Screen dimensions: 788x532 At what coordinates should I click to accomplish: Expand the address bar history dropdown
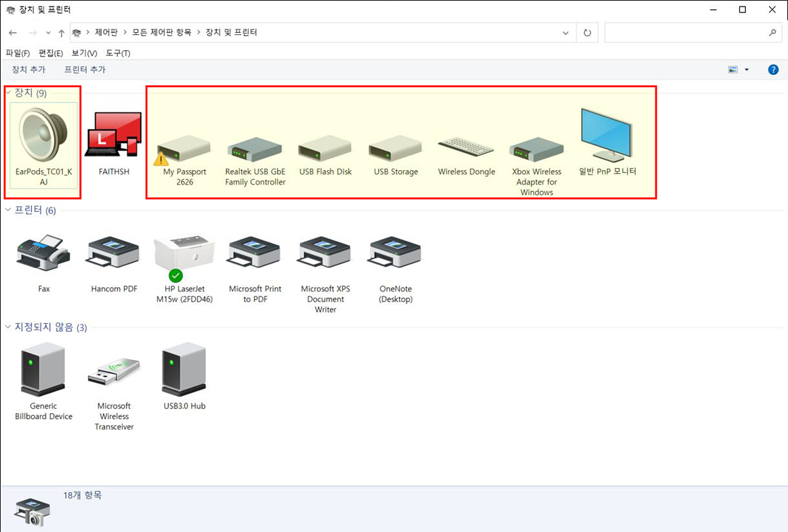tap(566, 32)
